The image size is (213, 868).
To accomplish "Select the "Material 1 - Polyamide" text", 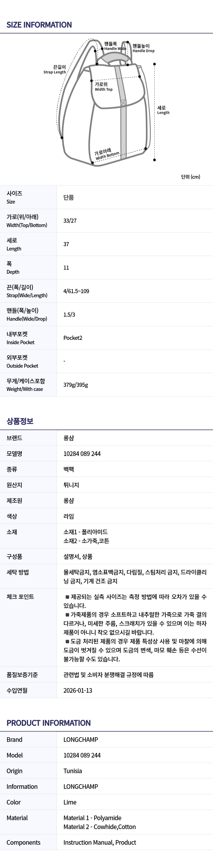I will coord(92,818).
